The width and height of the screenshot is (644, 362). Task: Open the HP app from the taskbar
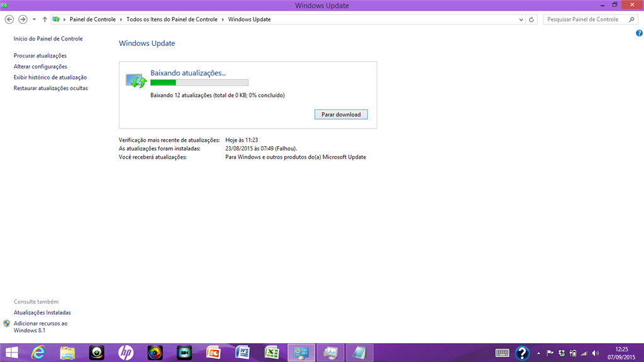126,353
